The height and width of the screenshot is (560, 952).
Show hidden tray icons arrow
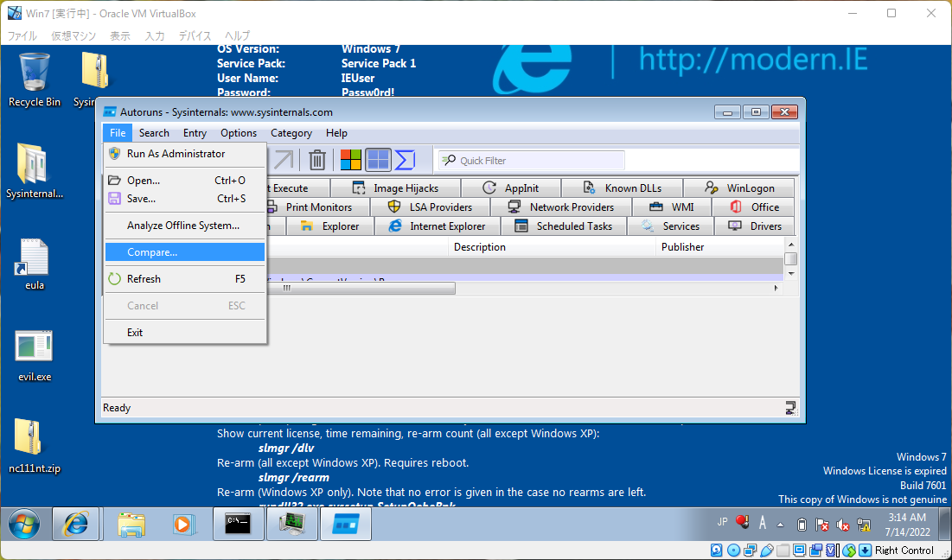[x=781, y=525]
